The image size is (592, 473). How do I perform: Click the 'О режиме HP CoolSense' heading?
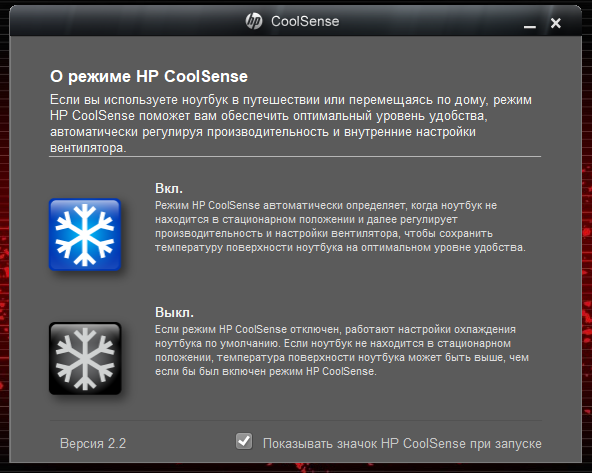coord(149,76)
